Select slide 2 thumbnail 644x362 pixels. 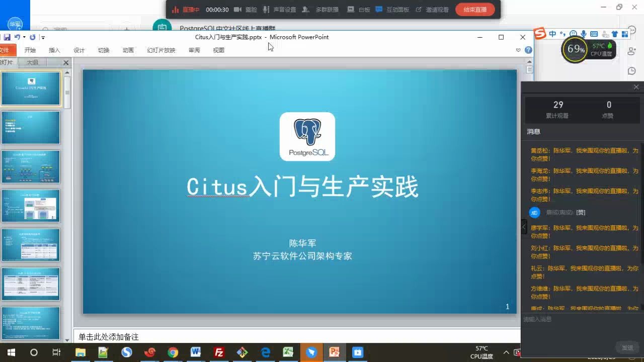31,128
